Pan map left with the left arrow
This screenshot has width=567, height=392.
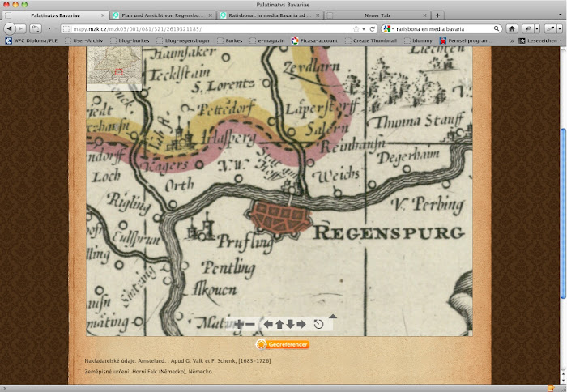pyautogui.click(x=268, y=325)
